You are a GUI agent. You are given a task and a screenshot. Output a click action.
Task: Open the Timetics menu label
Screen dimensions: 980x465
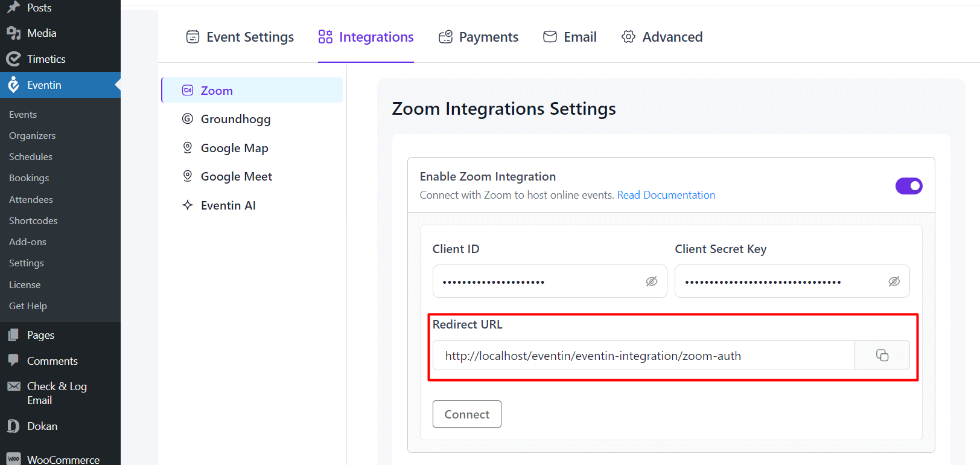point(46,59)
